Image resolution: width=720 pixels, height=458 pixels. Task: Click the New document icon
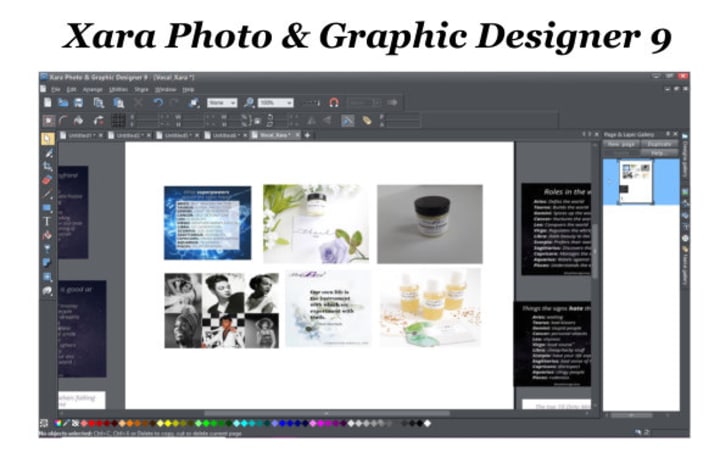(x=48, y=102)
